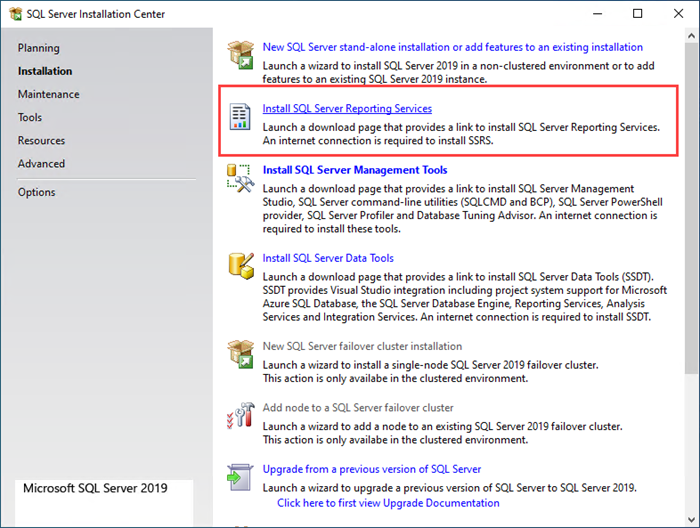Open the Planning section
The height and width of the screenshot is (528, 700).
pyautogui.click(x=38, y=48)
